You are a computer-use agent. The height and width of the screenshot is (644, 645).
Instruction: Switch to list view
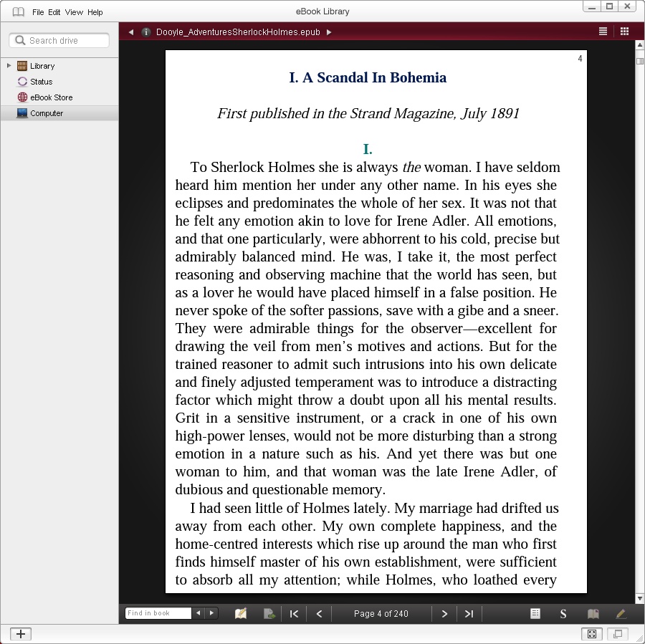click(x=603, y=32)
